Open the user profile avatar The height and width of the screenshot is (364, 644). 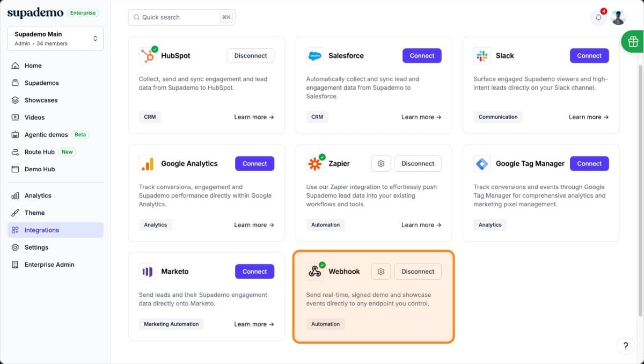point(618,17)
